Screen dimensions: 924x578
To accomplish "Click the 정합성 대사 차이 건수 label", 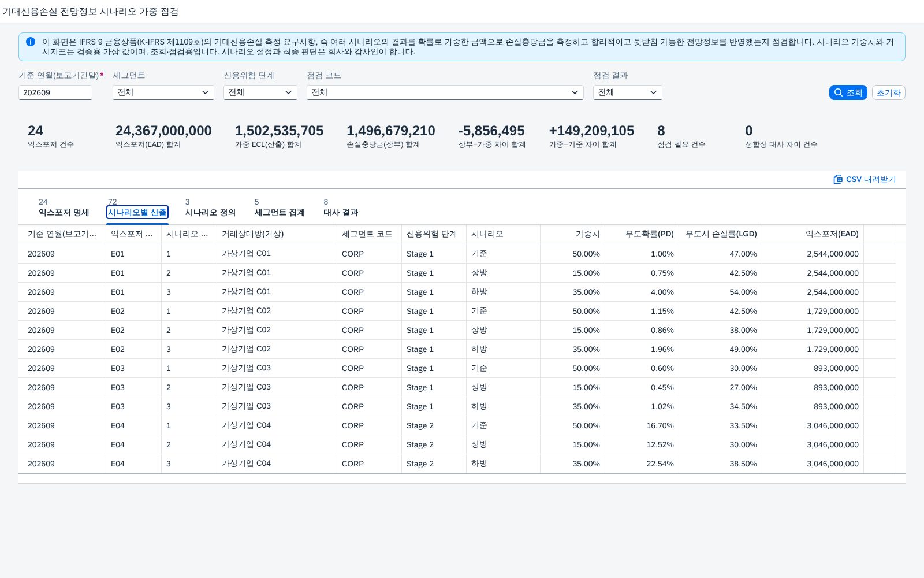I will click(781, 144).
